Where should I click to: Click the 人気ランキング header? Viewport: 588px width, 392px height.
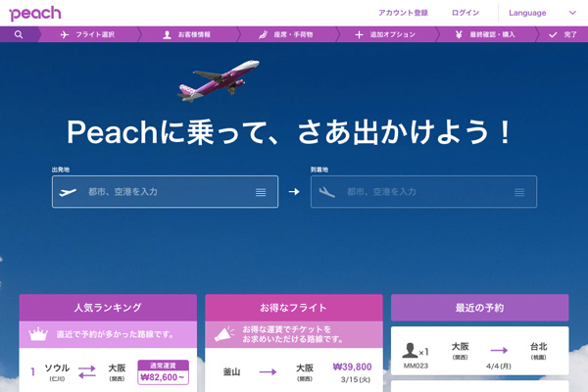pos(108,308)
